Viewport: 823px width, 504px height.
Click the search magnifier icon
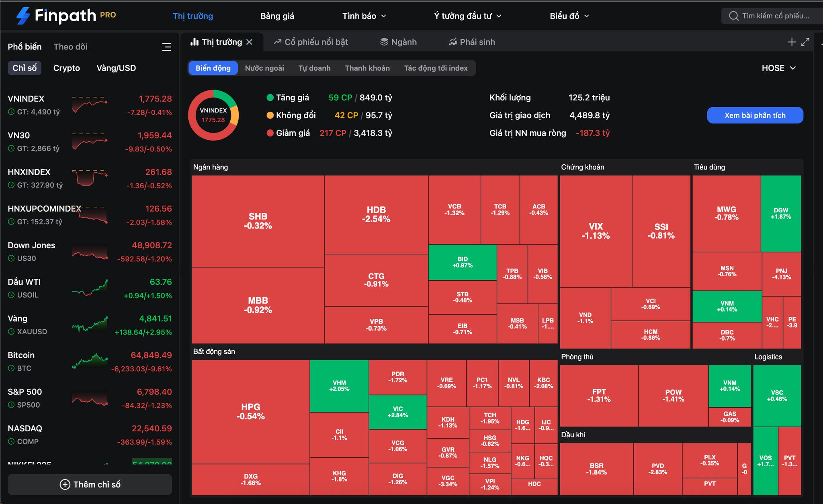733,16
